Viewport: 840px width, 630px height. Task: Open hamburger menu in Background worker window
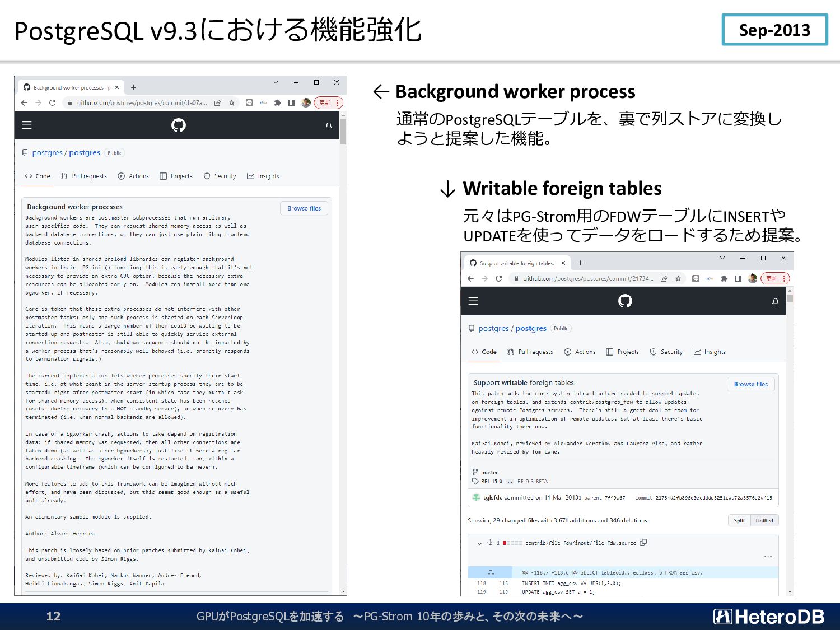point(27,125)
